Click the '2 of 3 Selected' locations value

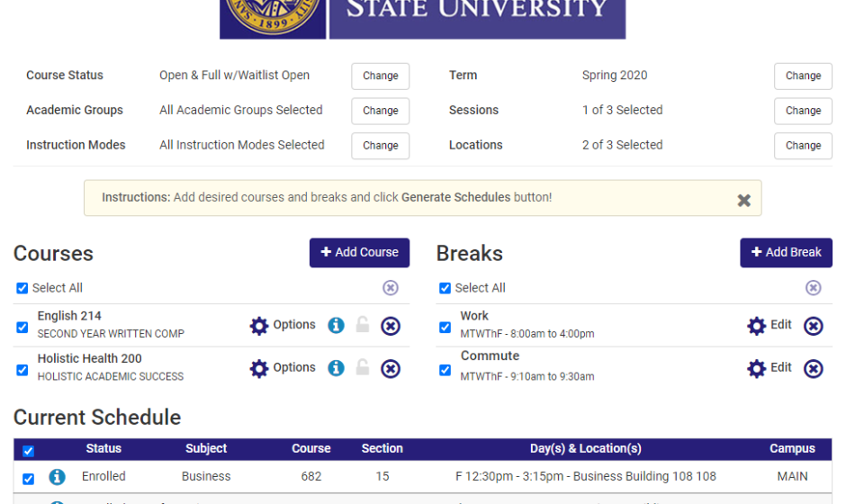pyautogui.click(x=622, y=145)
